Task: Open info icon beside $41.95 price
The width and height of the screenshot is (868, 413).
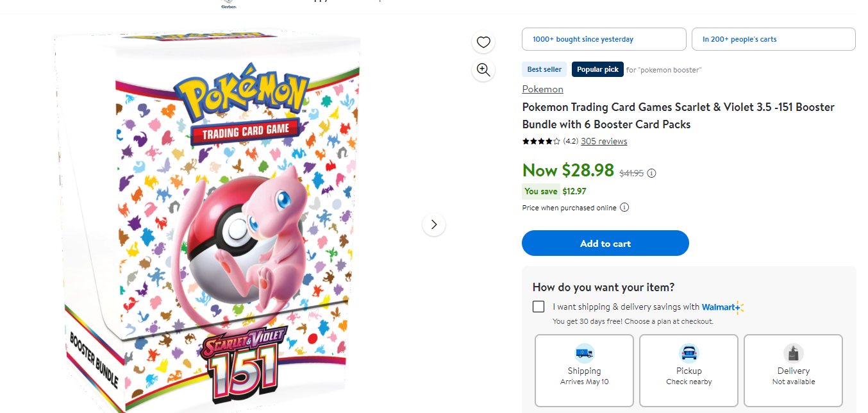Action: click(x=652, y=173)
